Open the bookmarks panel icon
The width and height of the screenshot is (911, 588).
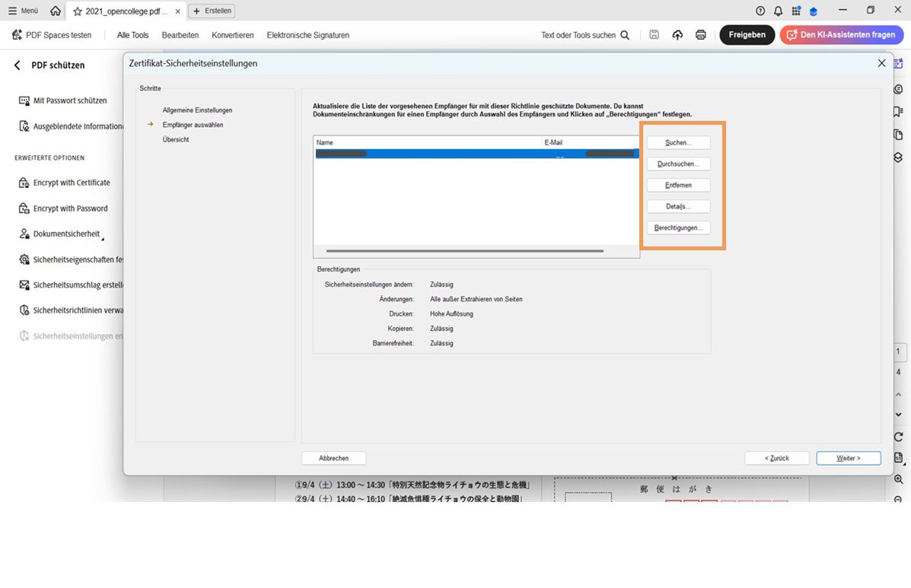click(x=898, y=112)
